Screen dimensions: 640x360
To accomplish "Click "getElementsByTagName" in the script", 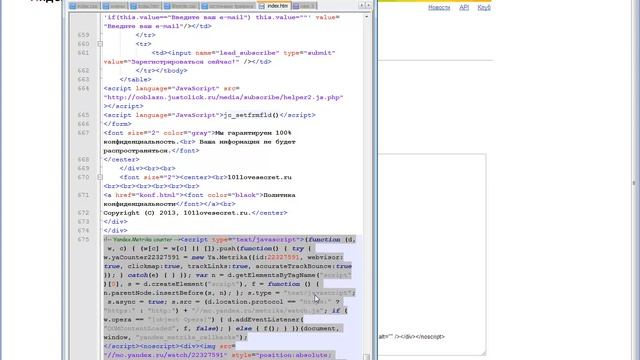I will (x=275, y=276).
